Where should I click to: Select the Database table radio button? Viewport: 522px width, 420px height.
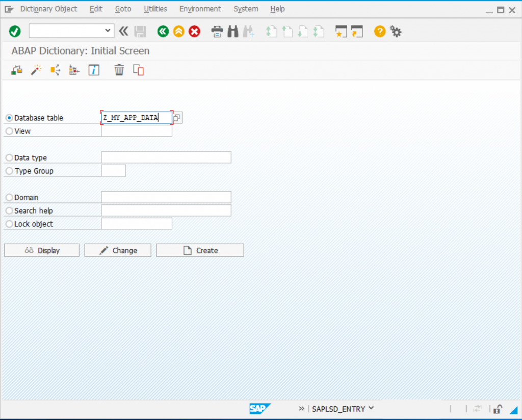click(x=9, y=118)
